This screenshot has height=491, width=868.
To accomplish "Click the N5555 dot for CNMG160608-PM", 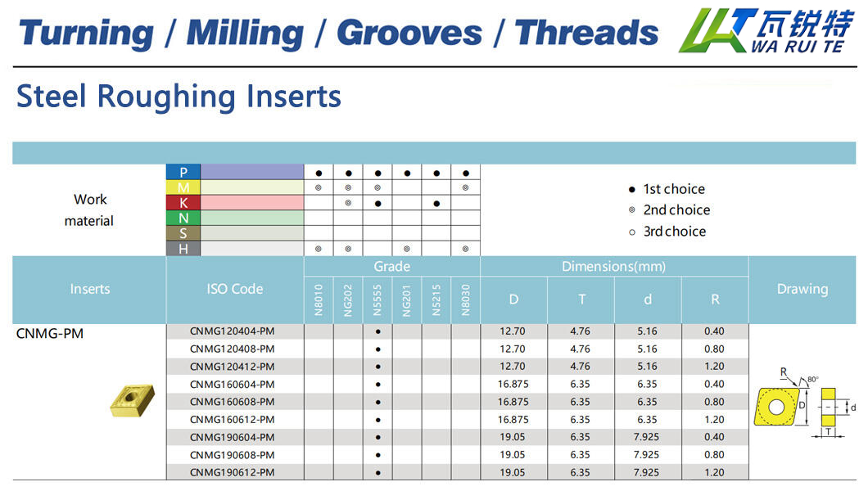I will point(377,402).
